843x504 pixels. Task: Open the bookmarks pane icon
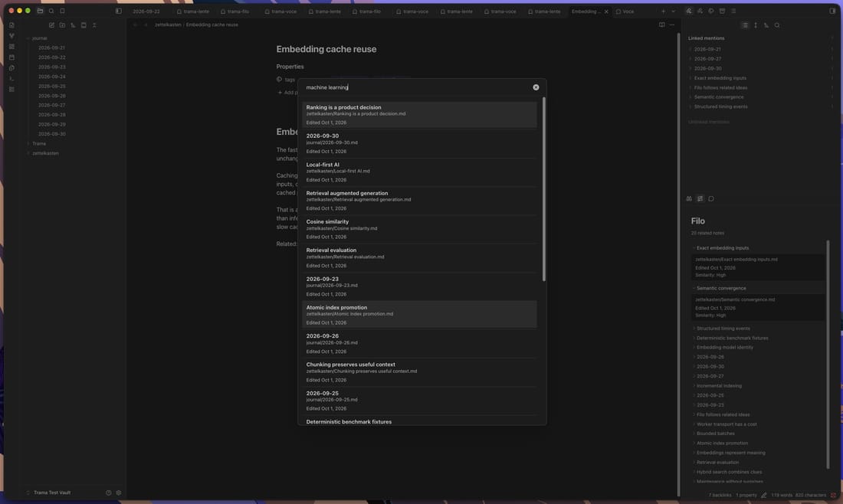click(x=62, y=11)
